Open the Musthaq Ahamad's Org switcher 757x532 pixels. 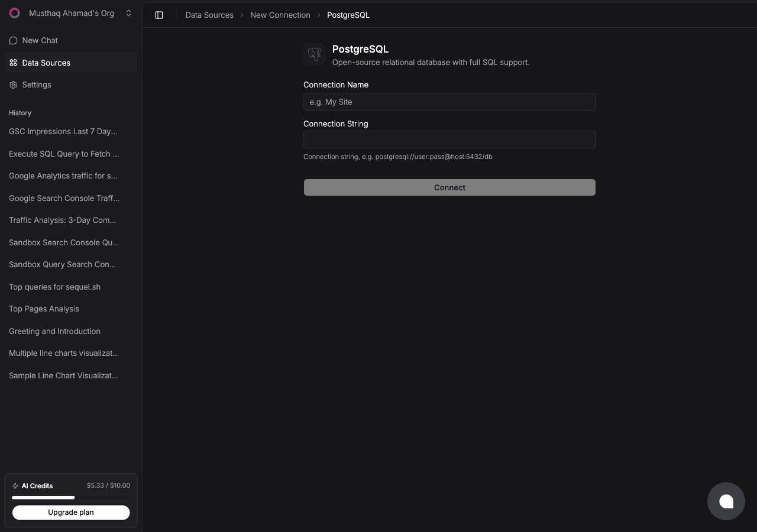click(x=71, y=13)
